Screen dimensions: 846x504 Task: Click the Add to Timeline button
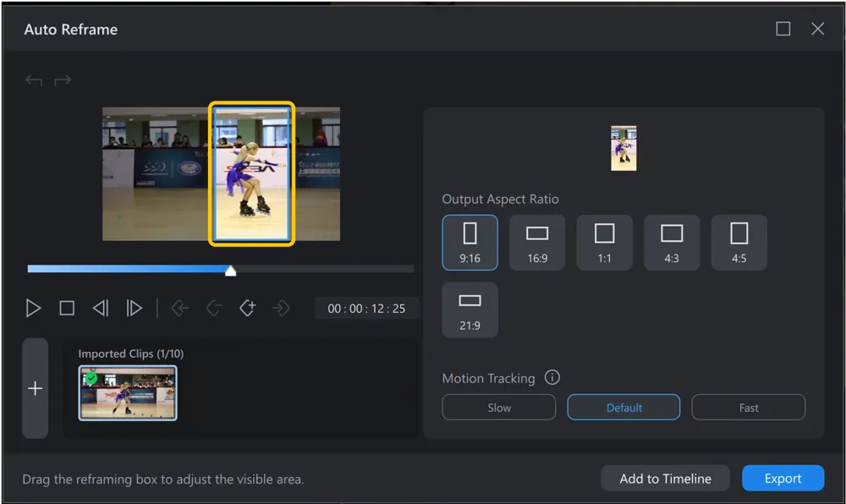(x=665, y=479)
